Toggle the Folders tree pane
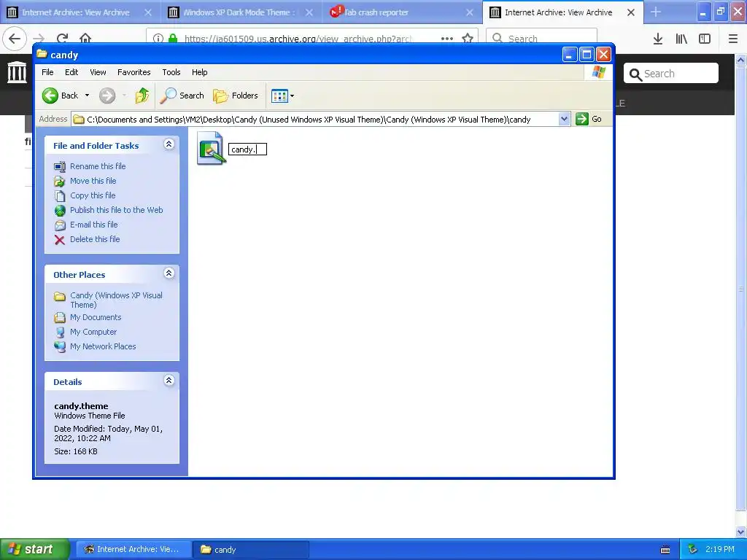The width and height of the screenshot is (747, 560). (236, 96)
